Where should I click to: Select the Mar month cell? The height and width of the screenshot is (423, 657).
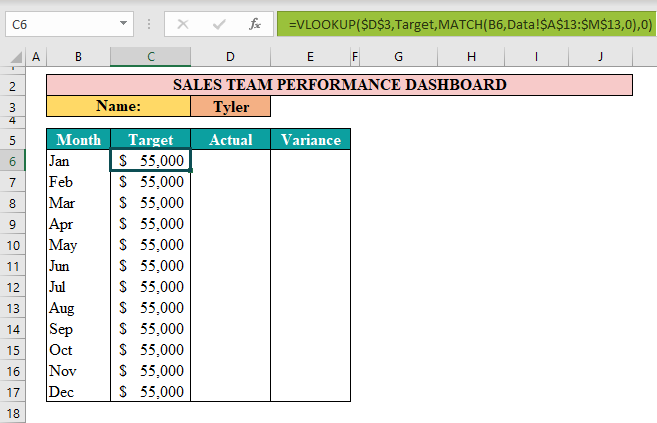(x=78, y=203)
